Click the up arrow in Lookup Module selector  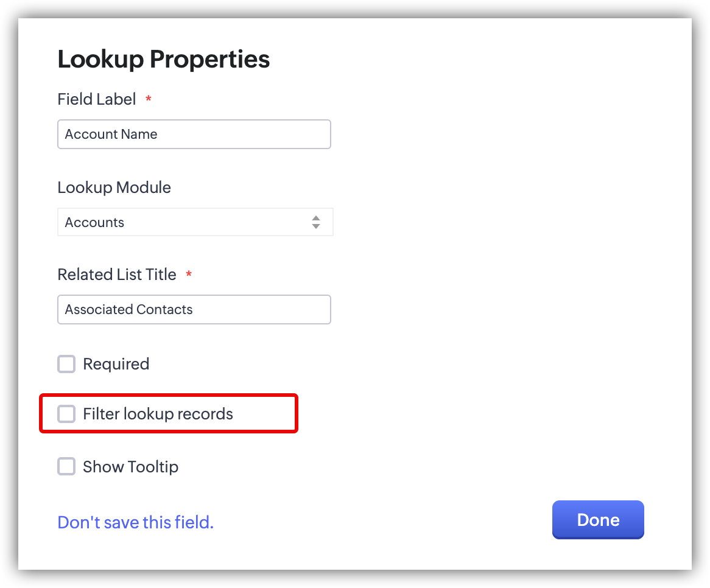(315, 218)
